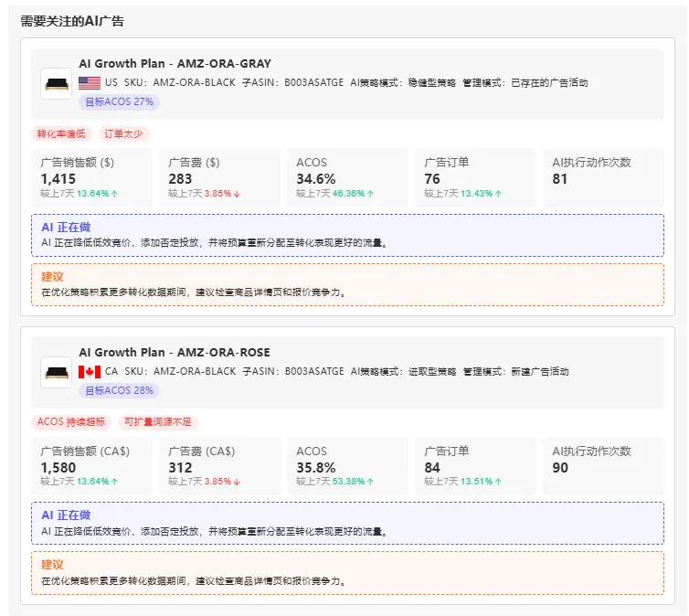Click the 13.51% orders change indicator
The image size is (689, 616).
click(x=481, y=482)
